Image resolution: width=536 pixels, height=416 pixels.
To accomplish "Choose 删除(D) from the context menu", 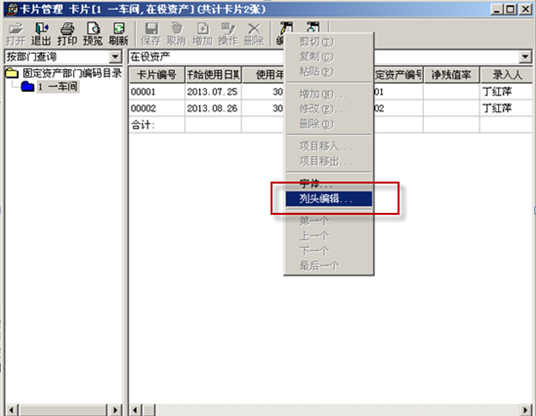I will 329,124.
